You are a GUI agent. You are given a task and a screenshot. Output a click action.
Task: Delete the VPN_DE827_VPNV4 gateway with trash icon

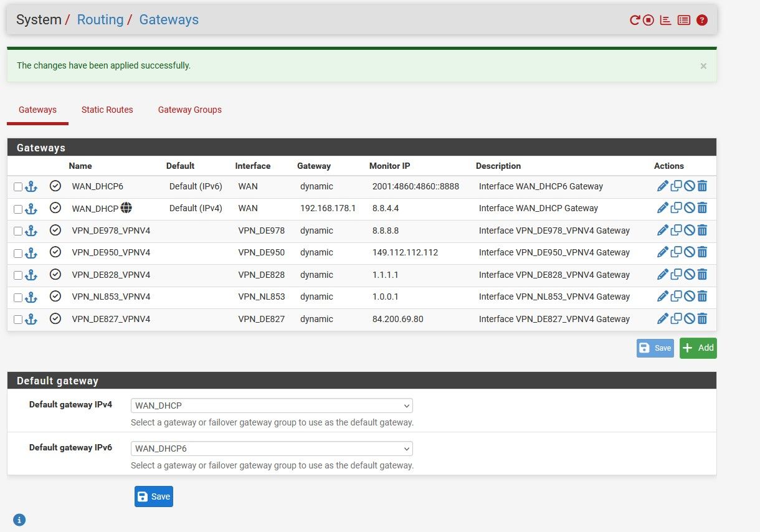tap(702, 319)
